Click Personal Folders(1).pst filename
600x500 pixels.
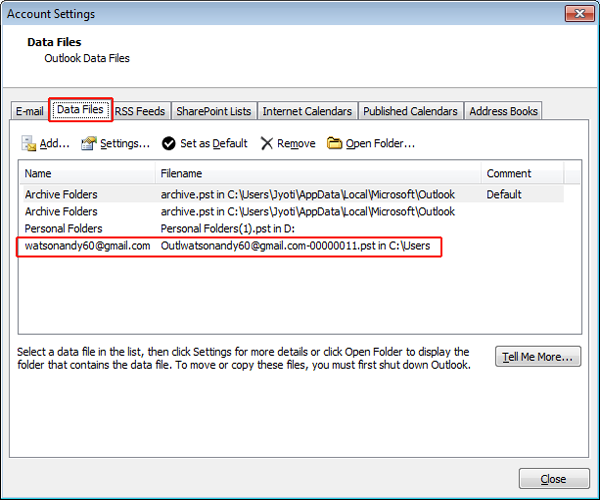click(x=228, y=228)
